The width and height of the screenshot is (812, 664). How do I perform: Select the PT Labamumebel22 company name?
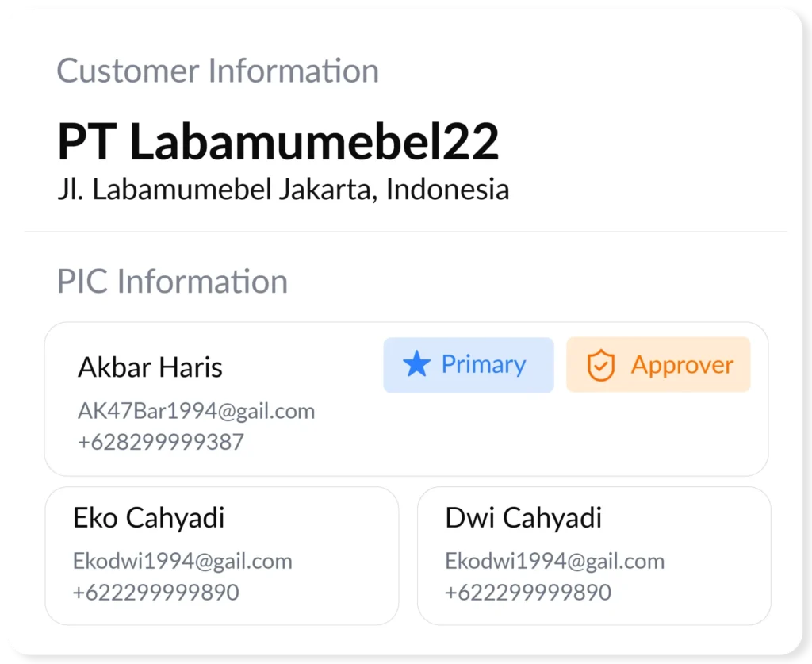278,141
